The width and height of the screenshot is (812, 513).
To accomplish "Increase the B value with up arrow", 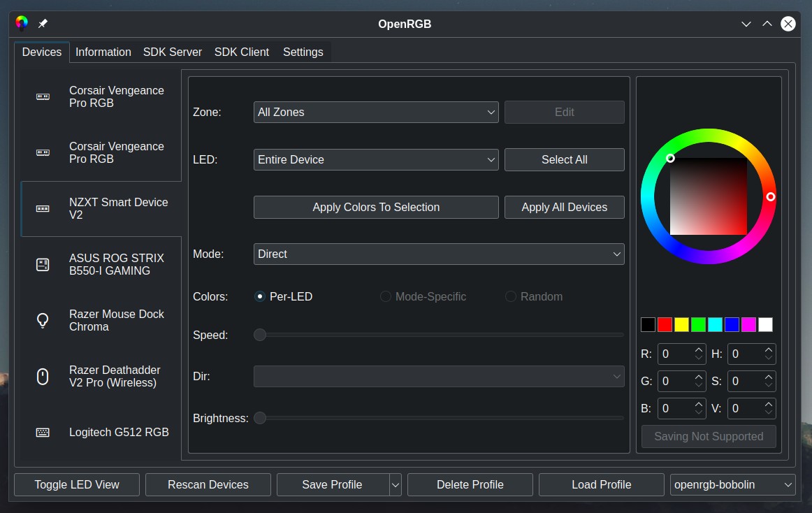I will pos(699,404).
